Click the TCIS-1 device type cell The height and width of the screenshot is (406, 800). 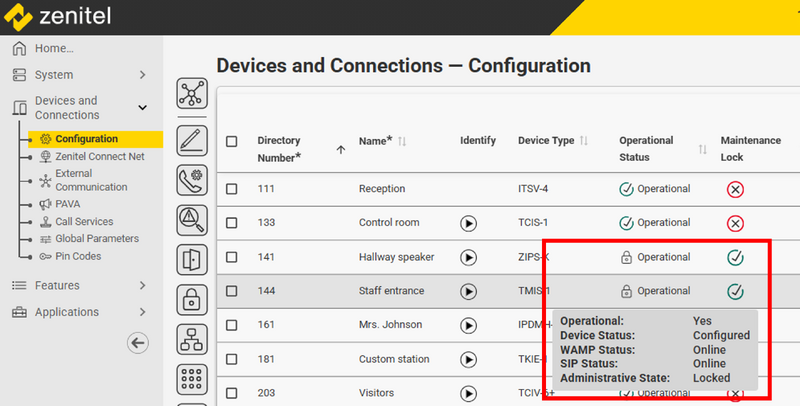click(x=533, y=223)
